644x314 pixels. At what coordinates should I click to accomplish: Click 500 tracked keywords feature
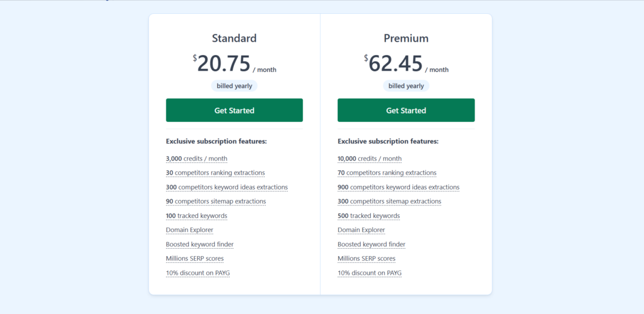368,216
